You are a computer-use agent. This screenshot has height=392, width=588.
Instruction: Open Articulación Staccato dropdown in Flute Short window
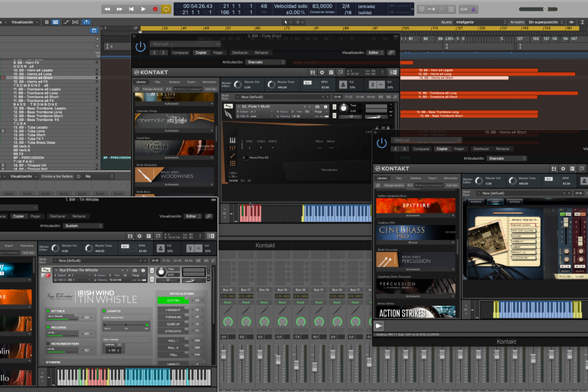point(266,62)
